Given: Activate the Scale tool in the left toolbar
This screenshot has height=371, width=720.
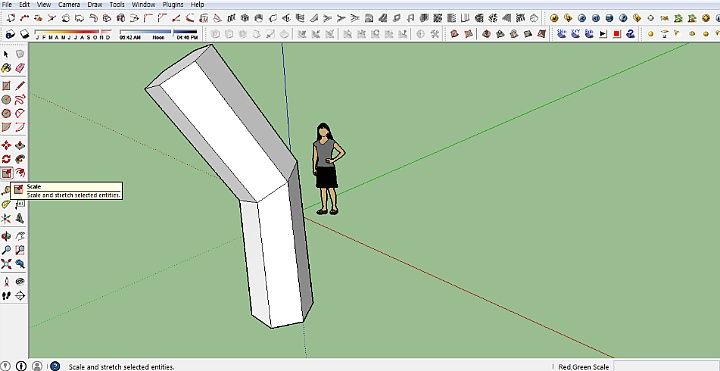Looking at the screenshot, I should (6, 173).
